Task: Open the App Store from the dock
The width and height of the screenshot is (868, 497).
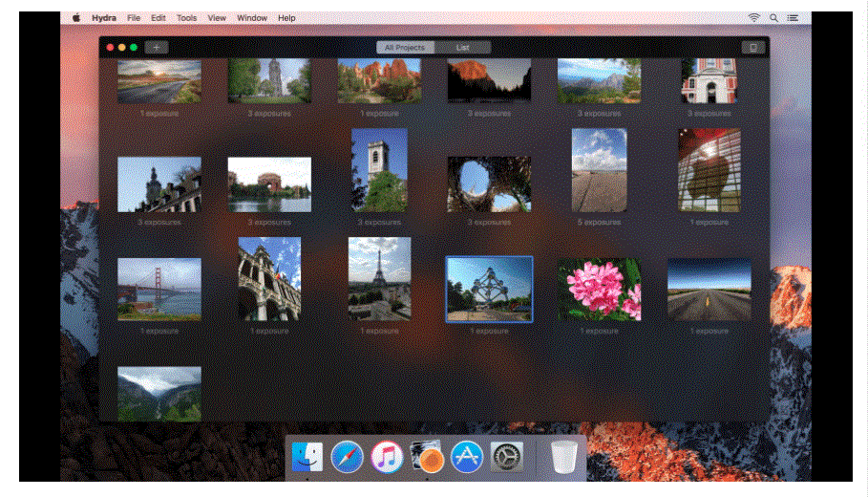Action: 467,457
